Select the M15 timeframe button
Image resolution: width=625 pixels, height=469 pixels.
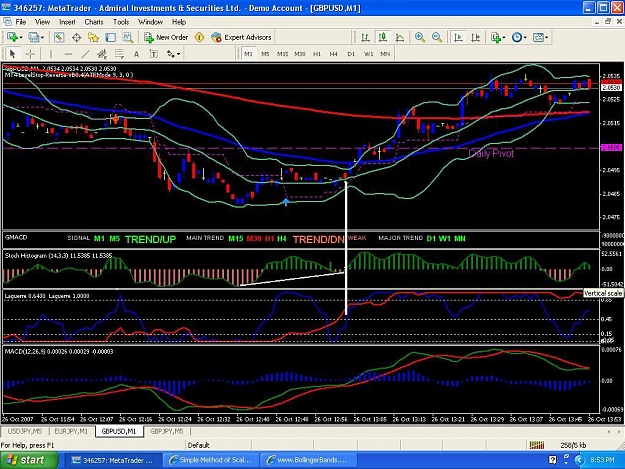pyautogui.click(x=283, y=54)
